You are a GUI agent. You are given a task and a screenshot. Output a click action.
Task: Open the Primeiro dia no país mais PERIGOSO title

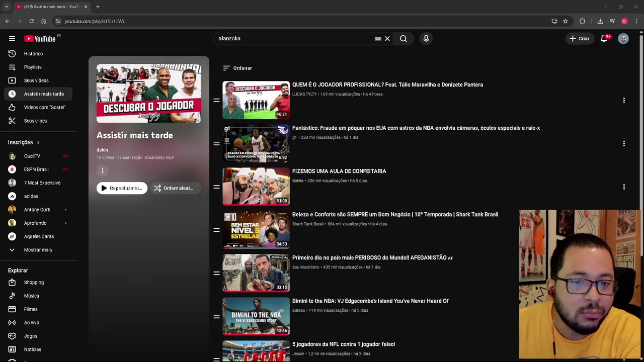click(372, 258)
